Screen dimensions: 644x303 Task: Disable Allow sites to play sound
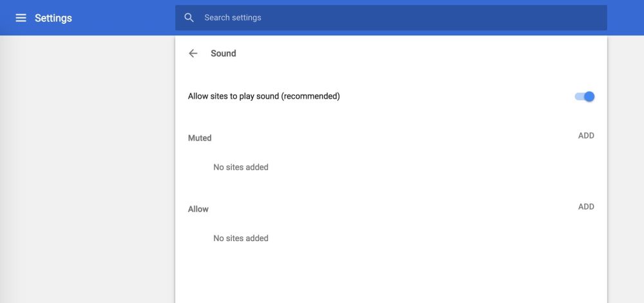[585, 97]
